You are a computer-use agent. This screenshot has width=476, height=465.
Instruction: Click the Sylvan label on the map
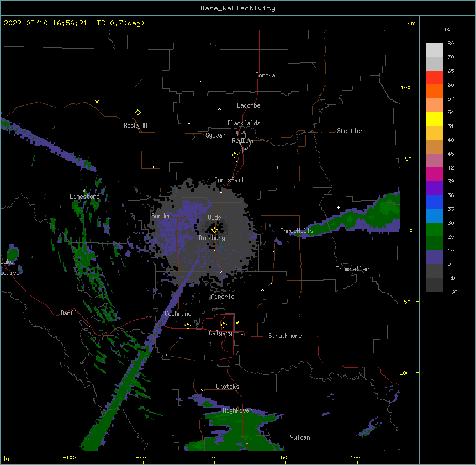coord(215,135)
